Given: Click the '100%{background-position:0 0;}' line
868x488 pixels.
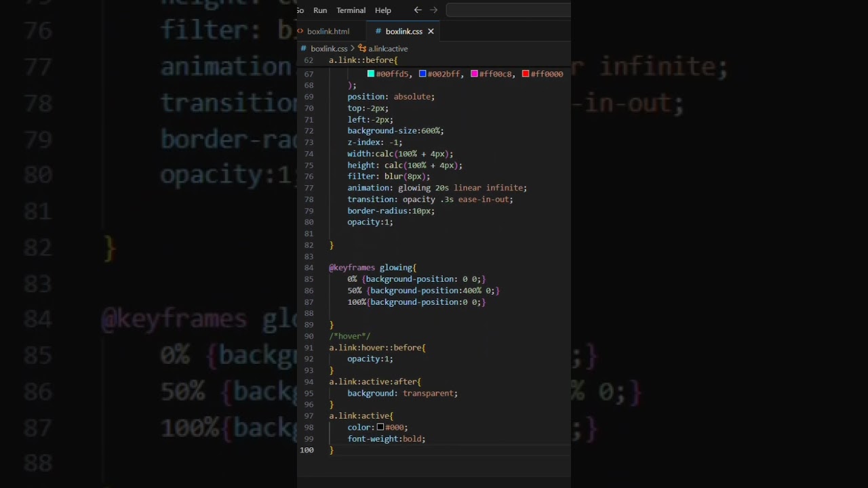Looking at the screenshot, I should coord(416,302).
